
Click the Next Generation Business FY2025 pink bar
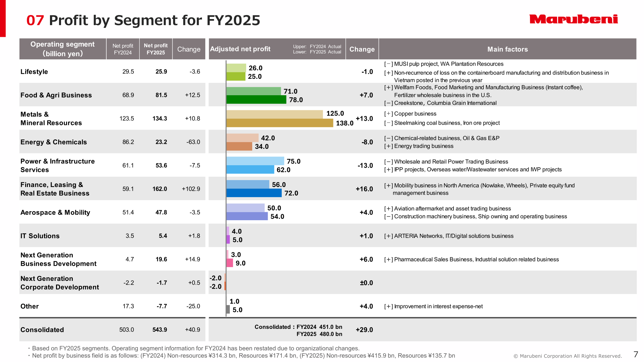pyautogui.click(x=230, y=263)
